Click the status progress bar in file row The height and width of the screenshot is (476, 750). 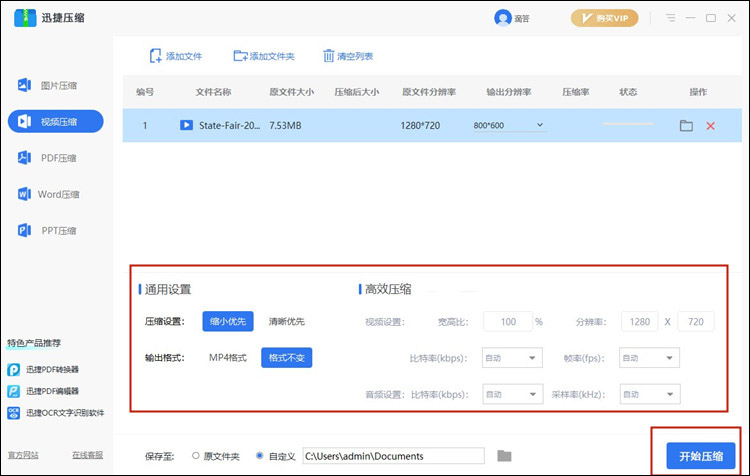pos(628,124)
